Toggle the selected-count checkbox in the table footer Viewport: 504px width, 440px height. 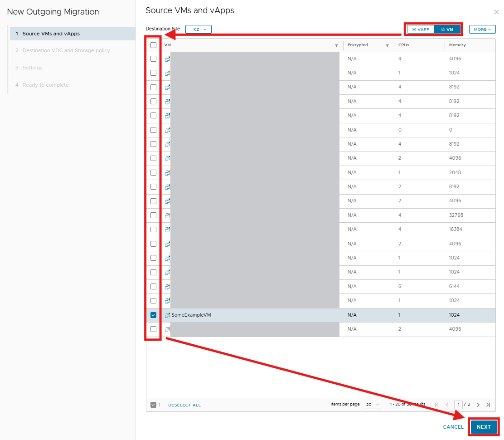pyautogui.click(x=153, y=405)
